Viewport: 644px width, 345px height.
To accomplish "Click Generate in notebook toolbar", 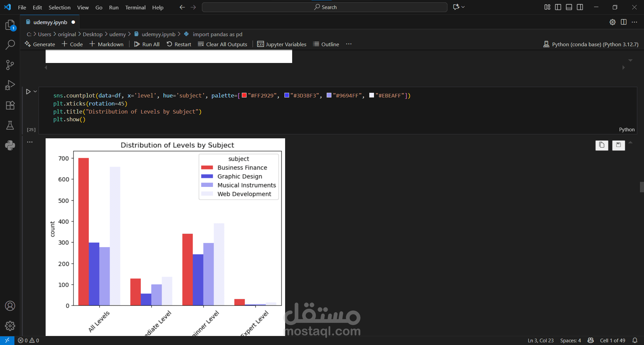I will pos(40,44).
